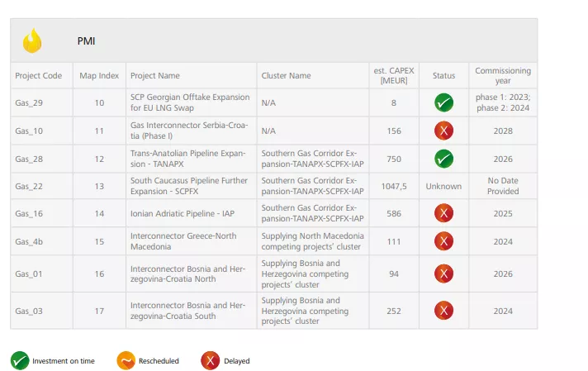Screen dimensions: 588x371
Task: Click red X status for Gas_16 row
Action: click(443, 213)
